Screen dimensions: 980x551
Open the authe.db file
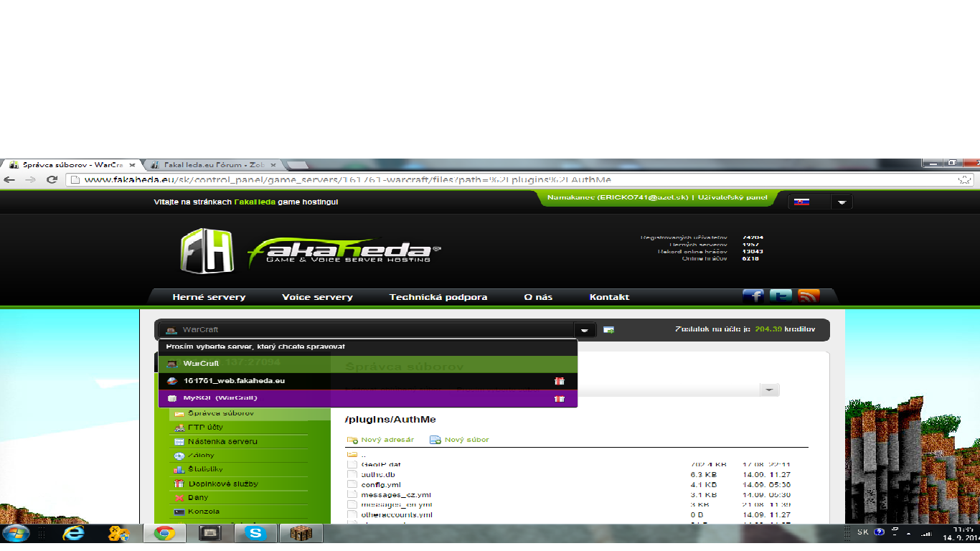click(x=378, y=474)
